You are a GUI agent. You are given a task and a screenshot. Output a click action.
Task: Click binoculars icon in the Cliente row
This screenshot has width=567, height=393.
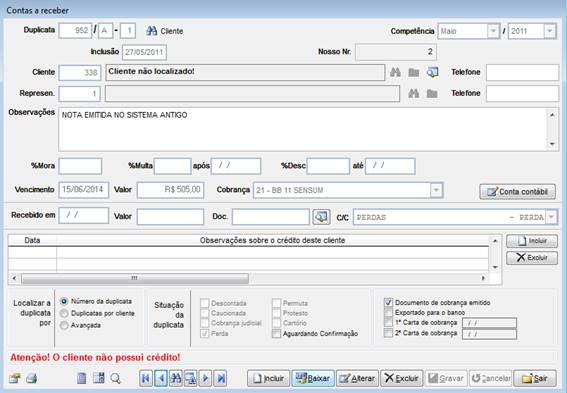(395, 72)
